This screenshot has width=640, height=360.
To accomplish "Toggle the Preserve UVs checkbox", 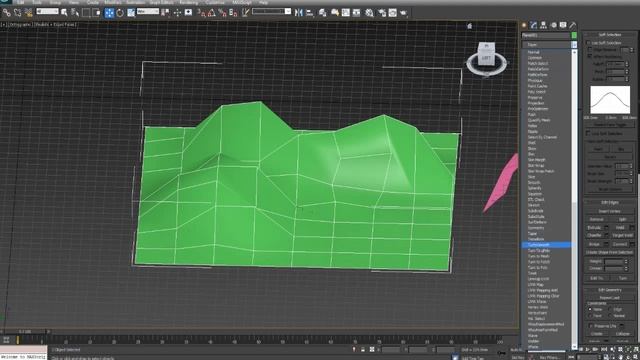I will (x=591, y=326).
